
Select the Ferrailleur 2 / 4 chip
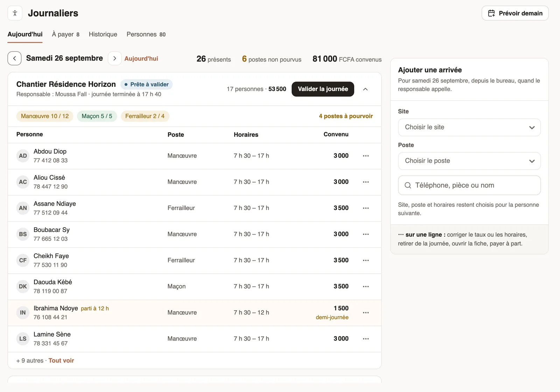click(145, 116)
